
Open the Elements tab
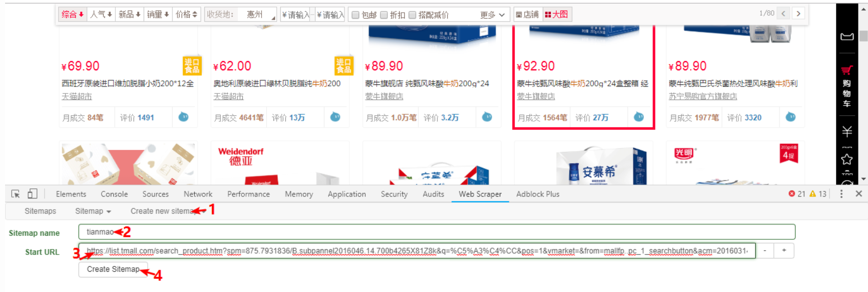coord(71,194)
